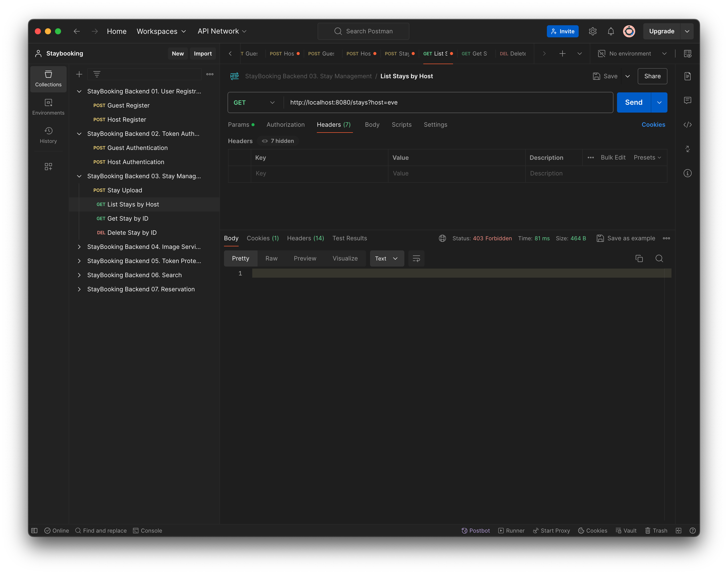The width and height of the screenshot is (728, 574).
Task: Open the Collection Runner
Action: (x=511, y=530)
